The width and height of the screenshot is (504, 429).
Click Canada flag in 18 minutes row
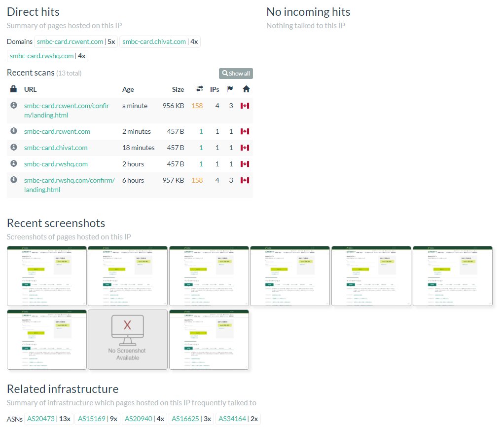[245, 148]
